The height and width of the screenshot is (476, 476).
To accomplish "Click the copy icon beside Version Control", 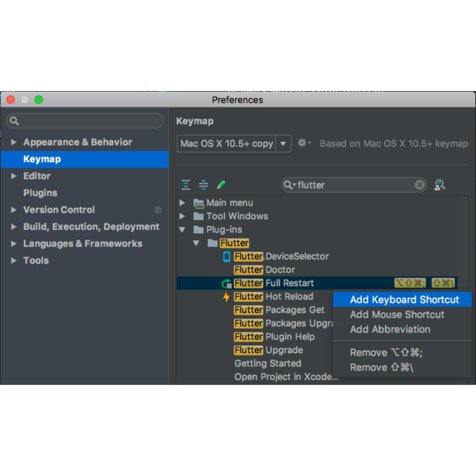I will coord(158,210).
